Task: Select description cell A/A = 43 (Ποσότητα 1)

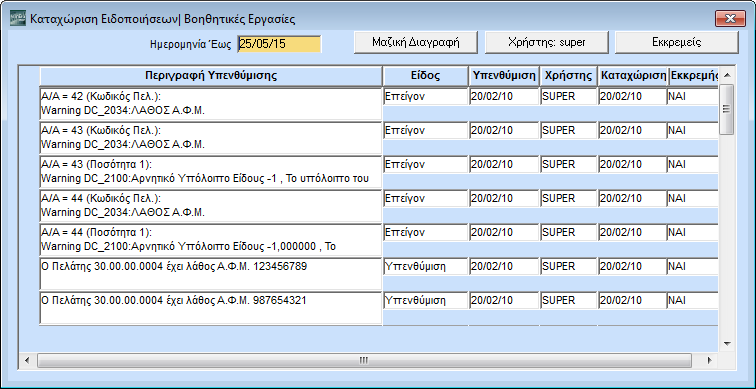Action: click(x=211, y=172)
